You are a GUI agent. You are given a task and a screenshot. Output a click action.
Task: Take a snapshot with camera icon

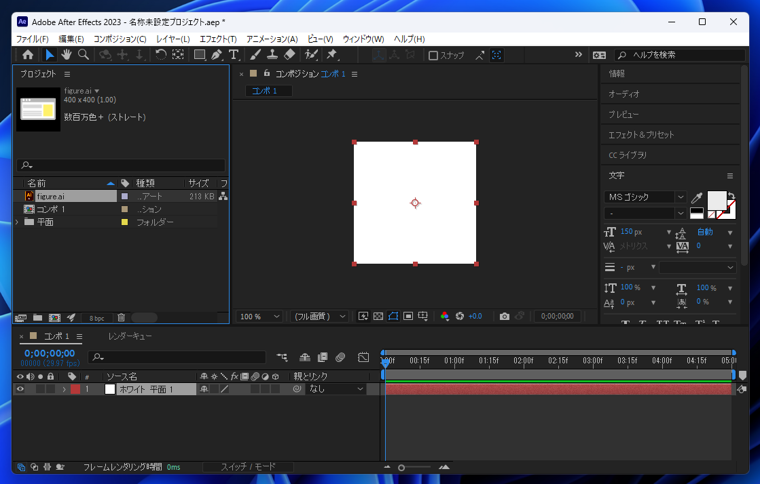pyautogui.click(x=505, y=316)
